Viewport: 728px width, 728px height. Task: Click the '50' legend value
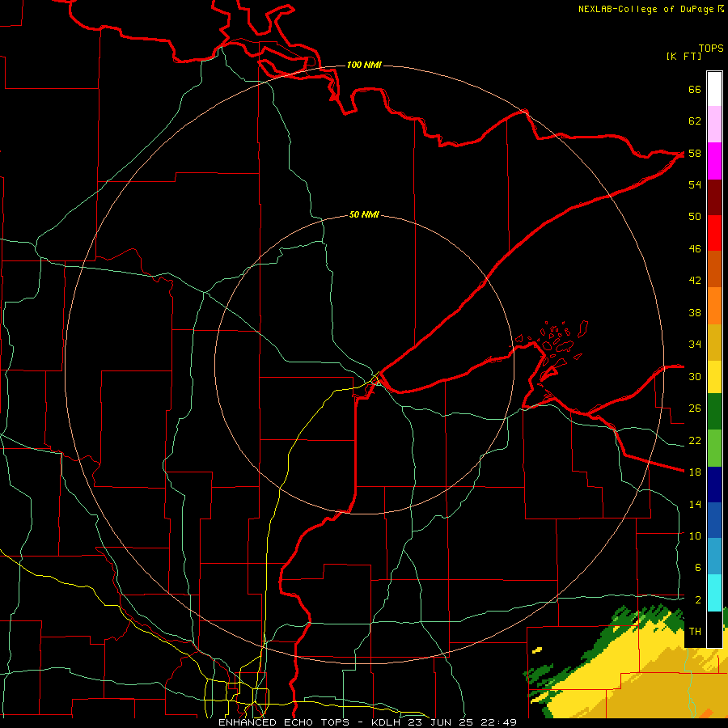pos(695,217)
